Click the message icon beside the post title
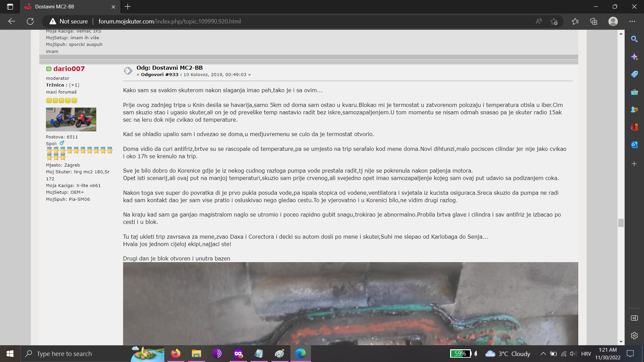The image size is (644, 362). (x=128, y=71)
